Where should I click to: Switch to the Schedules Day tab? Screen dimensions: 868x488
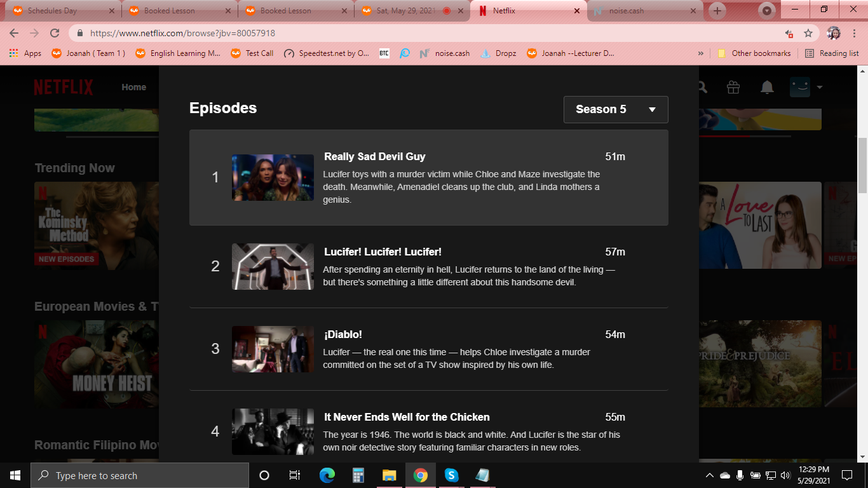pos(61,11)
